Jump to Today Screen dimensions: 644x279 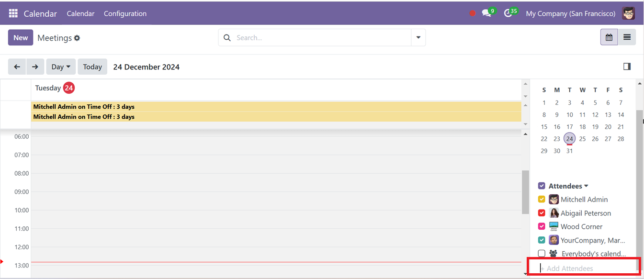click(x=92, y=67)
